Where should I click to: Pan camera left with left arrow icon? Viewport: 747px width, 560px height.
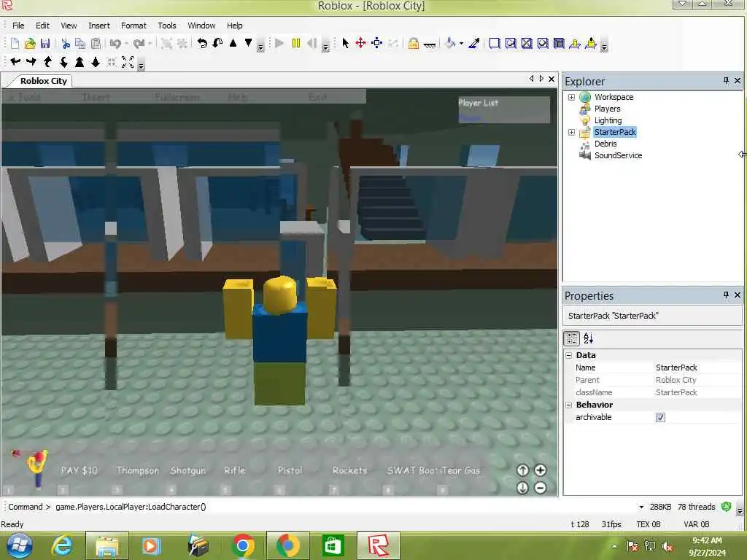[x=15, y=61]
